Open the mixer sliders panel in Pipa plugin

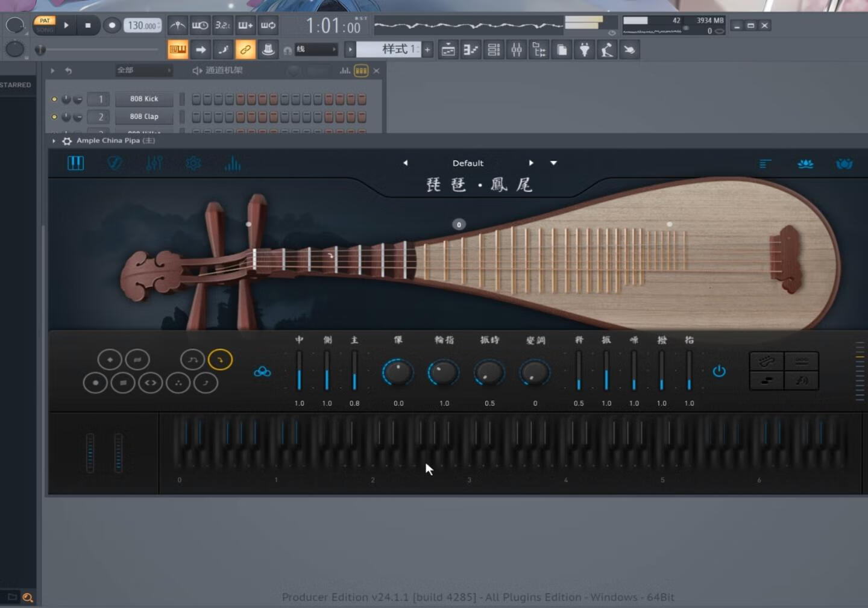point(154,163)
